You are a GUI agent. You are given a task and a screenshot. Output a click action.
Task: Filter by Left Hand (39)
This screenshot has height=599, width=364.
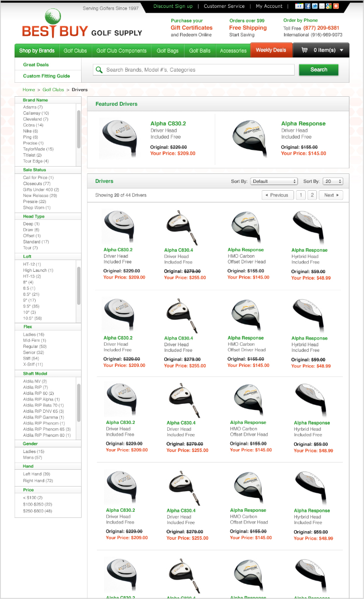point(37,474)
